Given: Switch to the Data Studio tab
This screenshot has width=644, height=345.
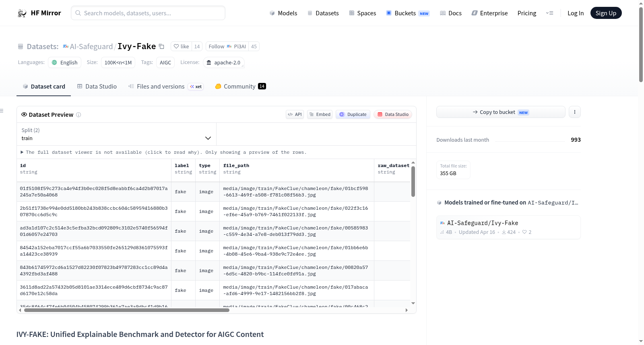Looking at the screenshot, I should 97,86.
